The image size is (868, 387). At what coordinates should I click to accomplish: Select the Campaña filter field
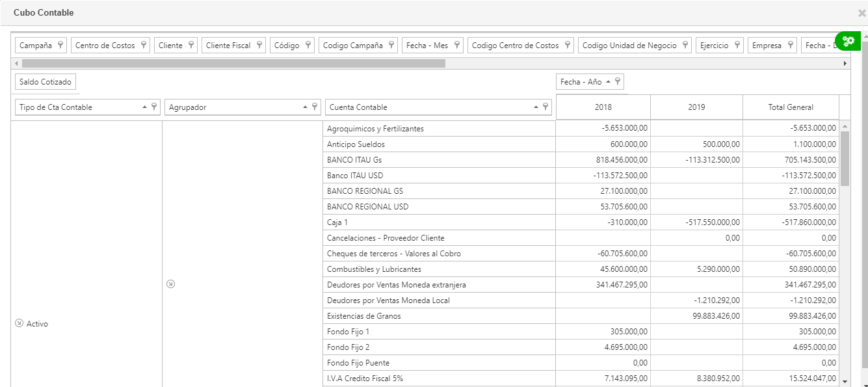coord(41,46)
